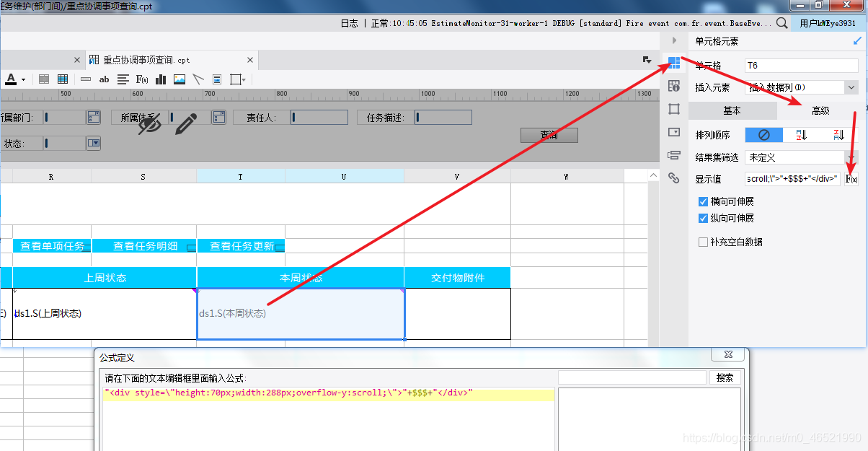Click the formula search input field
The image size is (868, 451).
[x=632, y=377]
